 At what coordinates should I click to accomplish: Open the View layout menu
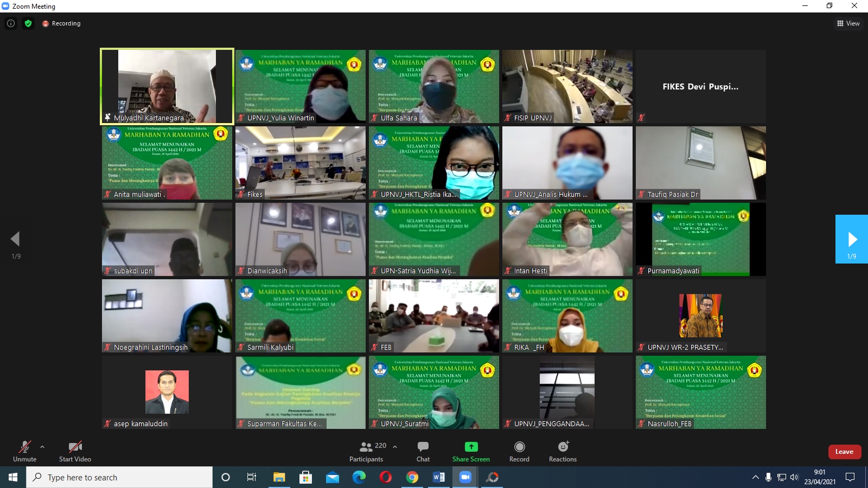(x=848, y=23)
